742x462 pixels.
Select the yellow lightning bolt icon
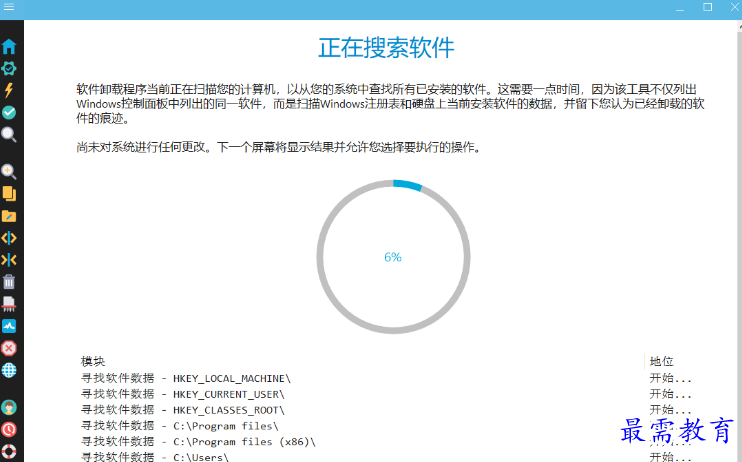[x=9, y=90]
